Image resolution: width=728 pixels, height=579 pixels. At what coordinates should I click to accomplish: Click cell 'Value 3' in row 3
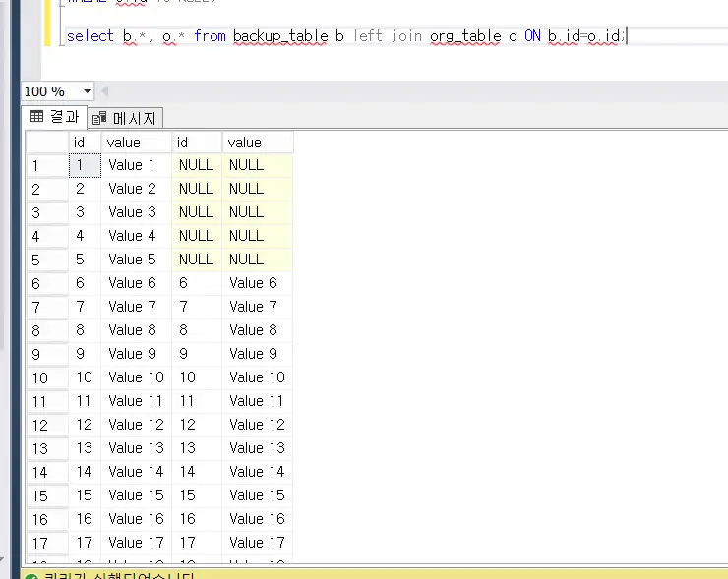click(137, 212)
